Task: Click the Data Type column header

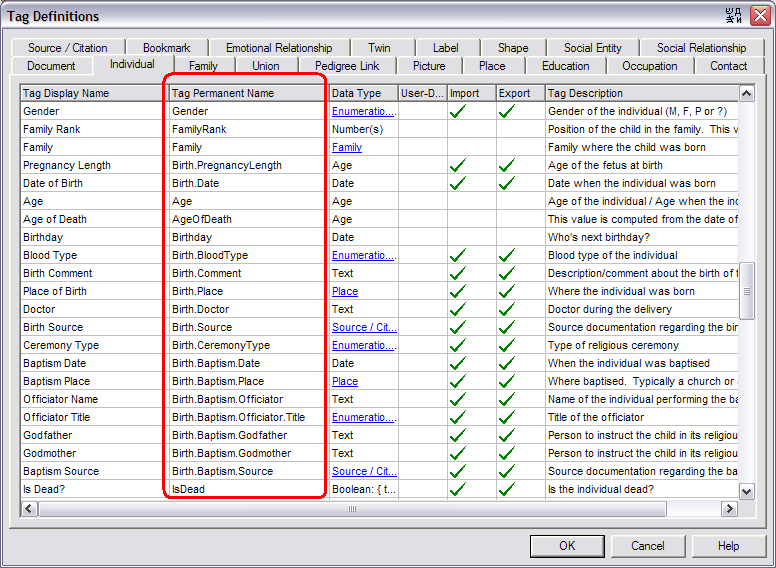Action: 364,93
